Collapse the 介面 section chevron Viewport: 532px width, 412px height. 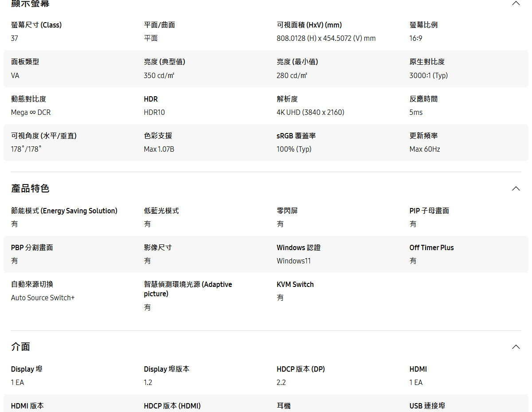pos(516,346)
